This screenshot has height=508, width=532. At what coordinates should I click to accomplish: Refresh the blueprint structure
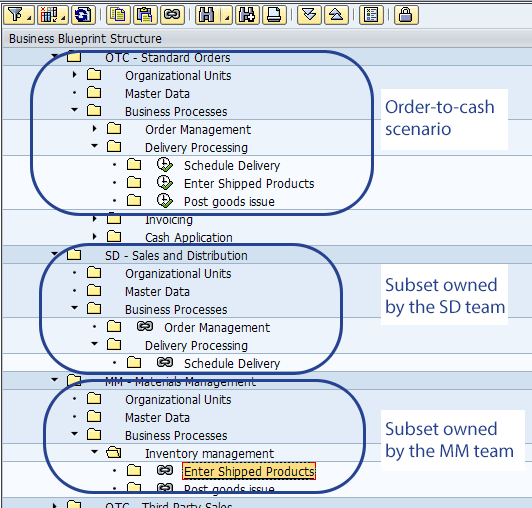(x=83, y=15)
